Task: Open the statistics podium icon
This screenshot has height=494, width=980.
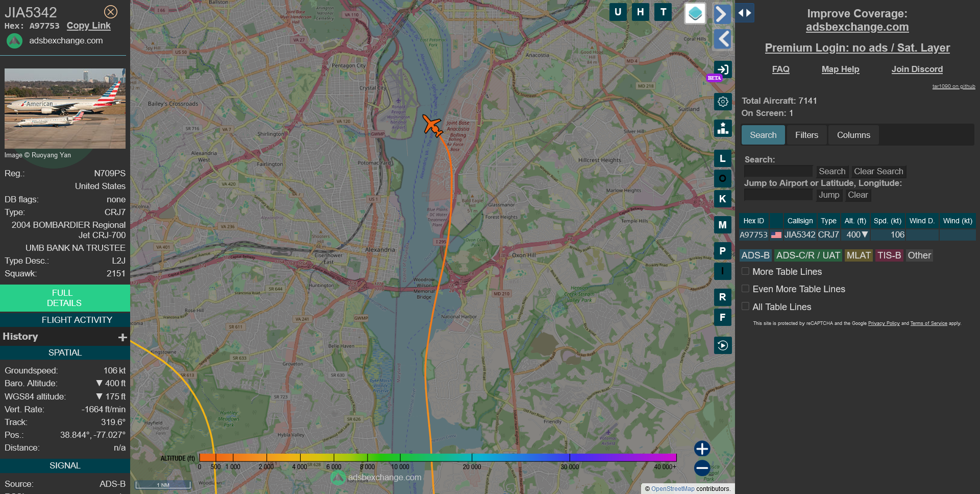Action: pyautogui.click(x=723, y=128)
